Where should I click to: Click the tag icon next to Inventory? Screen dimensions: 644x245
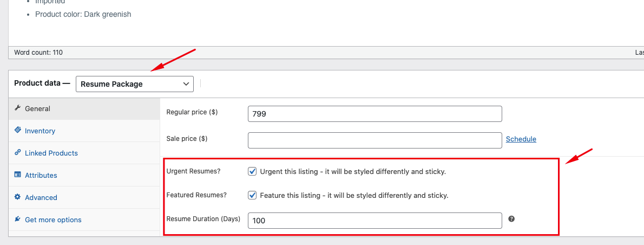(17, 131)
